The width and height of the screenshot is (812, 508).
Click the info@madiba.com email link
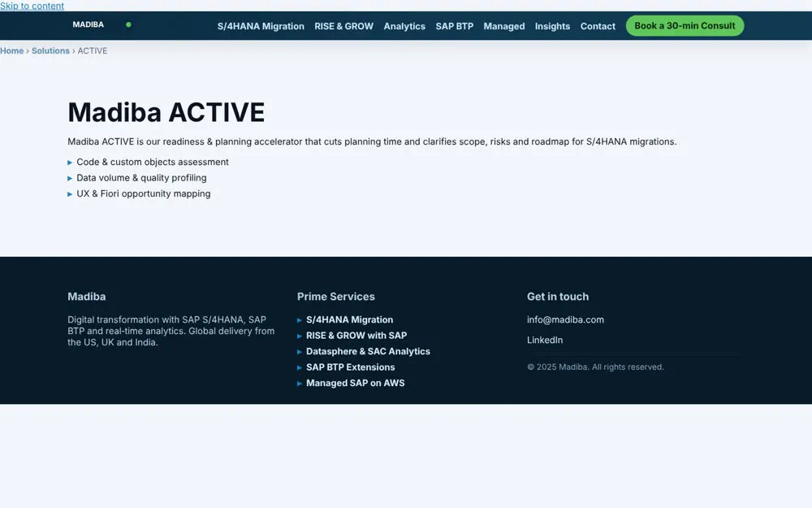[x=565, y=319]
